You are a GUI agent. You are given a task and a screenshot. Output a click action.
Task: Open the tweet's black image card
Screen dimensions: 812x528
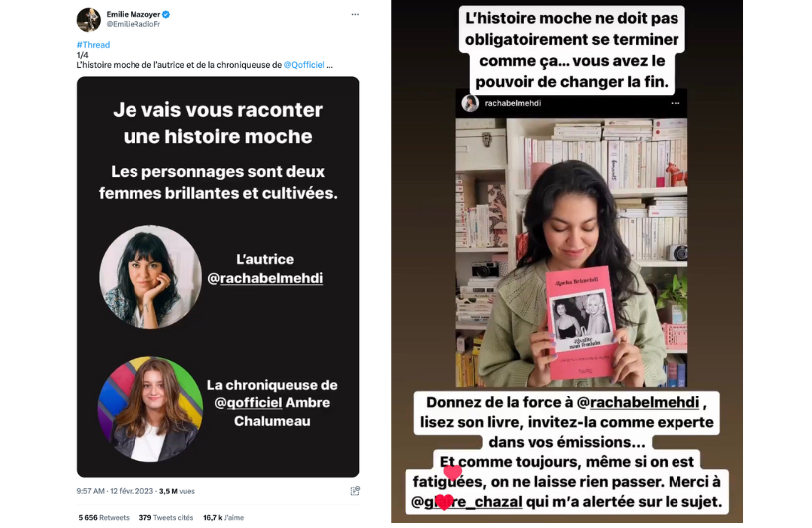point(217,277)
